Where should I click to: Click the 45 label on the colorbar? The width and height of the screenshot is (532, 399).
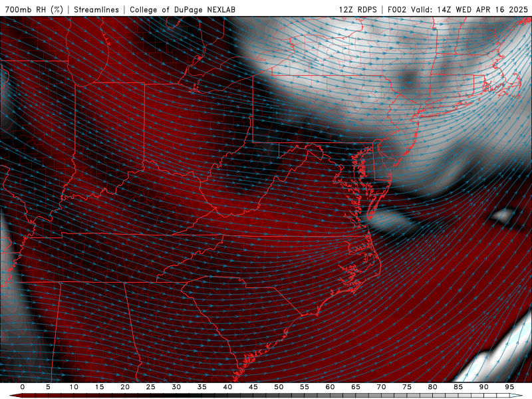pyautogui.click(x=253, y=387)
